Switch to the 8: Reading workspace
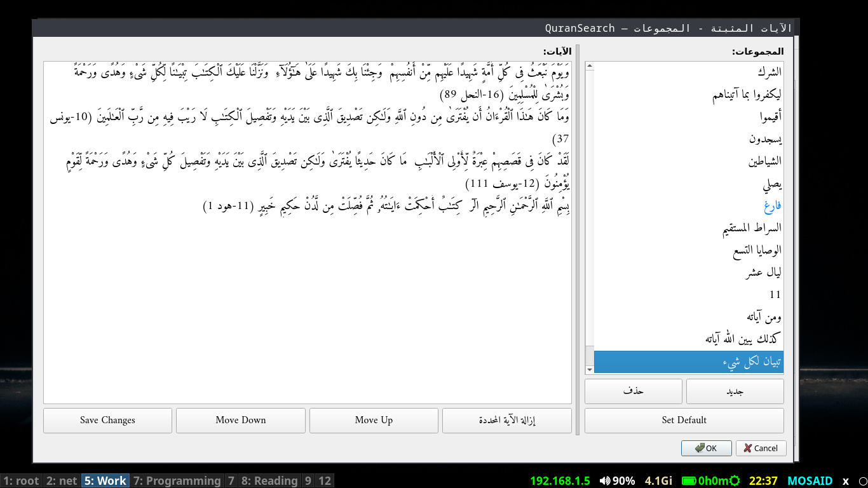The image size is (868, 488). click(x=269, y=481)
